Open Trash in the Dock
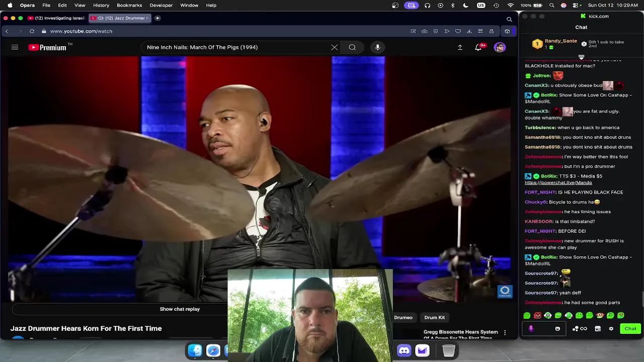Viewport: 644px width, 362px height. click(449, 350)
